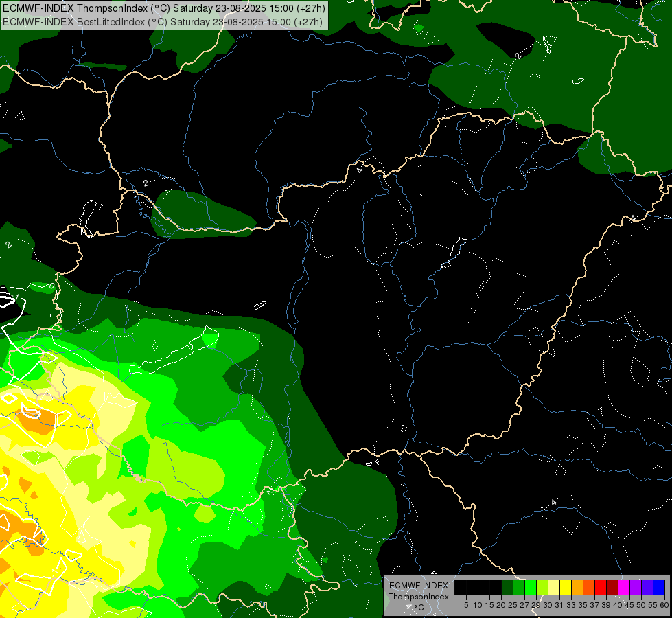
Task: Click the °C unit label in the legend
Action: [419, 608]
